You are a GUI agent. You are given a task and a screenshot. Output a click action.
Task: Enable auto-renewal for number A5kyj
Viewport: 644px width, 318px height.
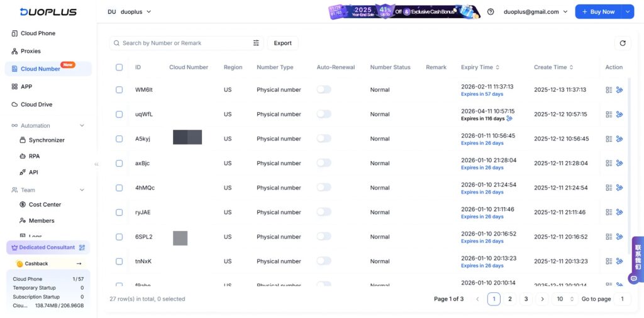point(323,139)
